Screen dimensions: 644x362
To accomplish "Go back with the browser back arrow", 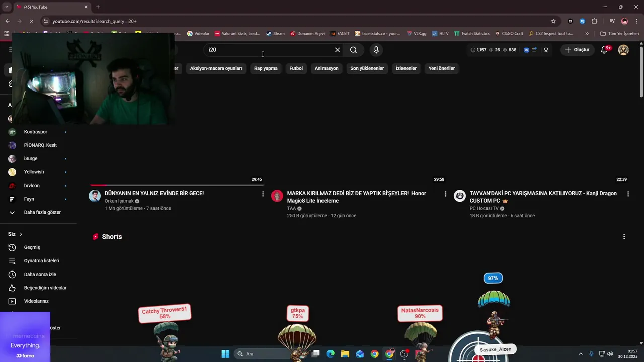I will pos(7,21).
